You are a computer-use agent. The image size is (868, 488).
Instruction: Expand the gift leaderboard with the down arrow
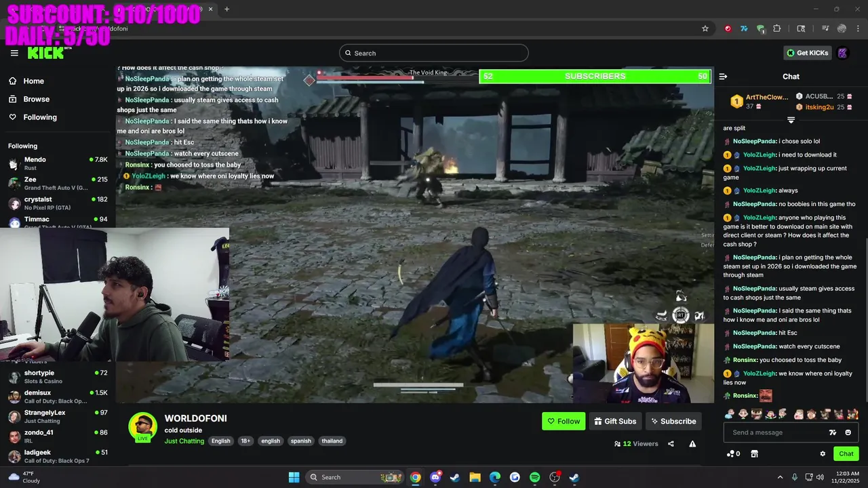(791, 120)
